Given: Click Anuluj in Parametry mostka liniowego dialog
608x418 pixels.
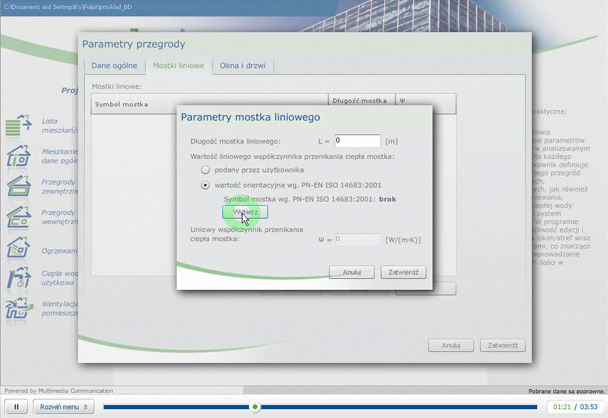Looking at the screenshot, I should click(352, 272).
